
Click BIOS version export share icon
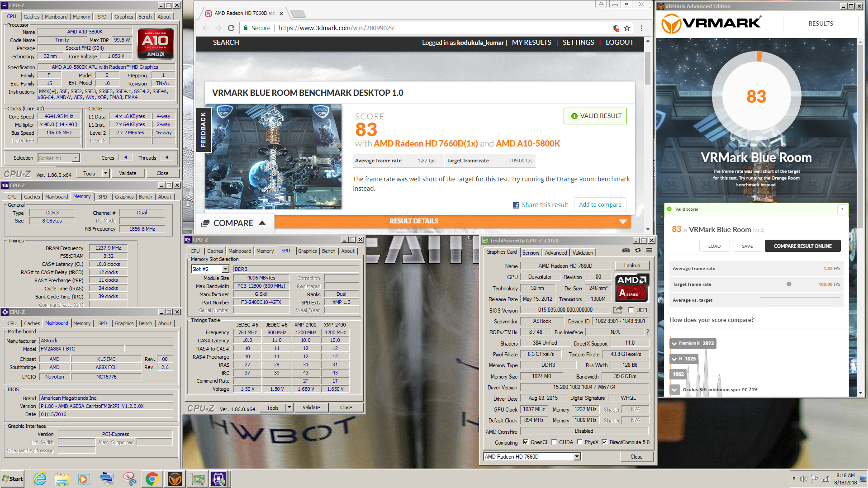point(618,310)
